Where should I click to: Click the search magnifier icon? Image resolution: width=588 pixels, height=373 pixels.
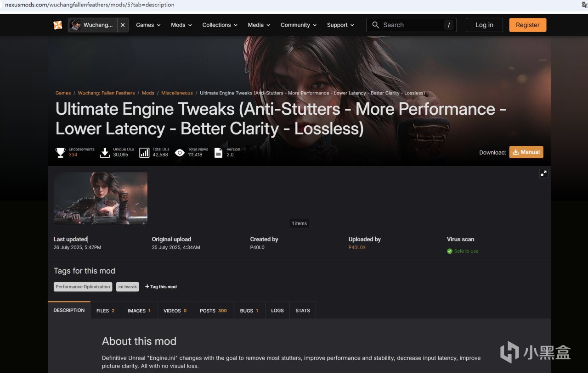376,25
